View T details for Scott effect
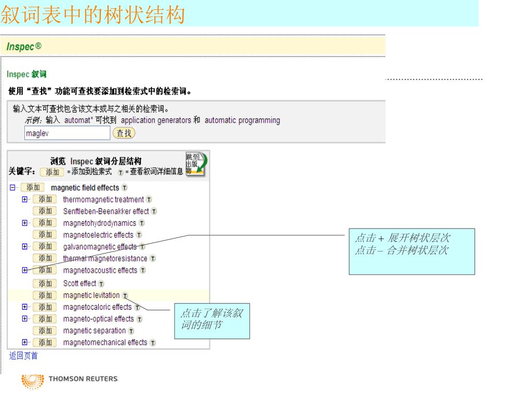 tap(101, 284)
